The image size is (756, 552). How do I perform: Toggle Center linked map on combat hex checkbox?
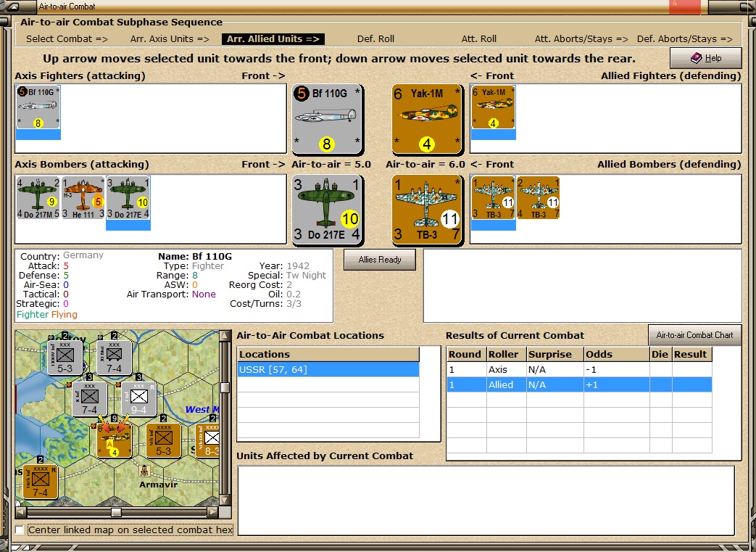20,530
